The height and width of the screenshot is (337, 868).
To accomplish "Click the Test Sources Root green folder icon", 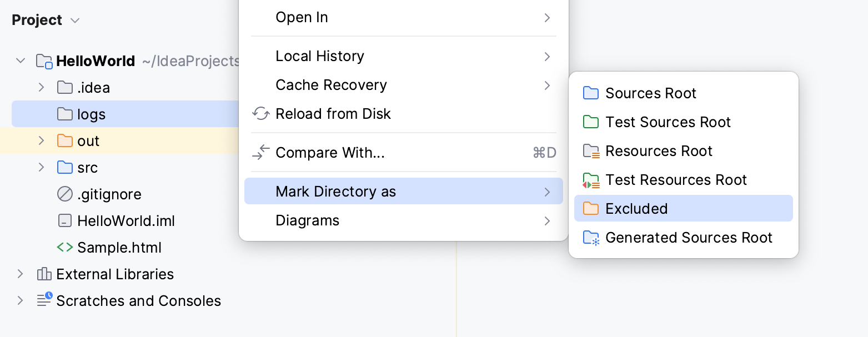I will click(591, 122).
